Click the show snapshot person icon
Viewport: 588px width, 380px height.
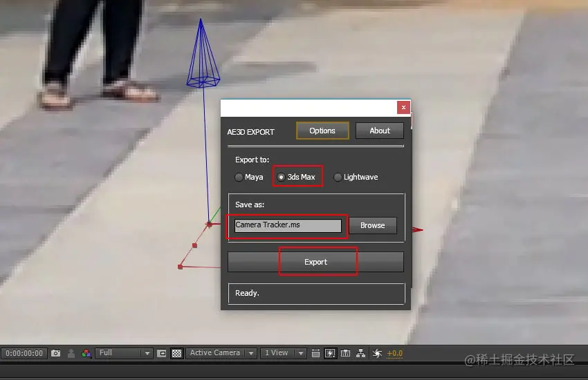[71, 353]
